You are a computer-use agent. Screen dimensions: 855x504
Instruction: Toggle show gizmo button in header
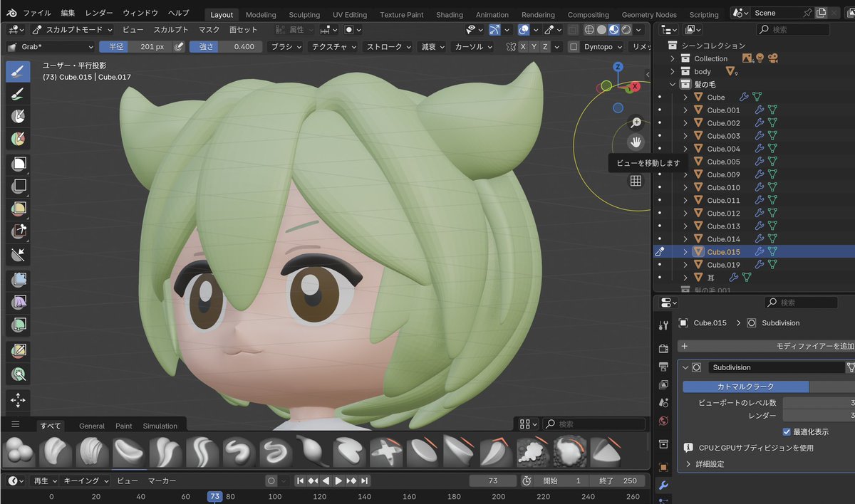494,30
